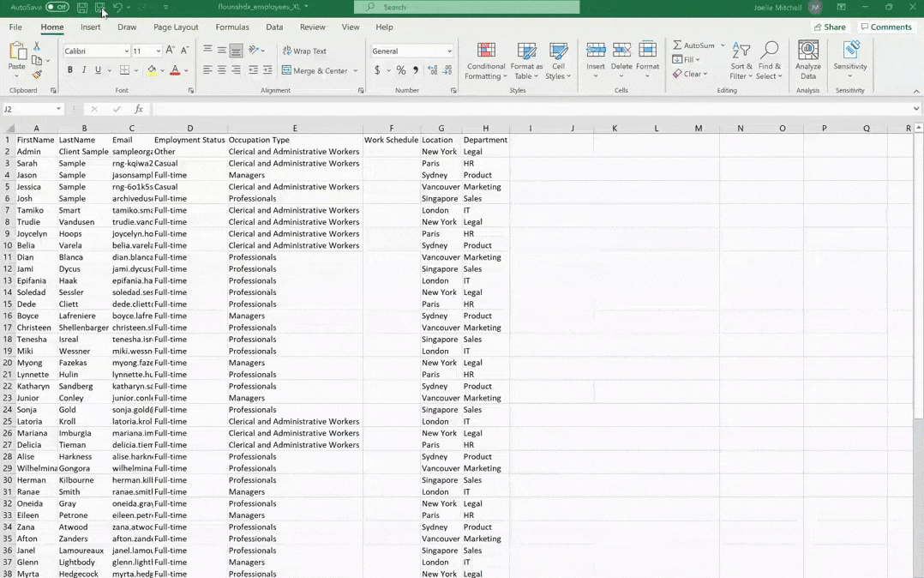Click the Merge & Center button
The height and width of the screenshot is (578, 924).
tap(315, 71)
